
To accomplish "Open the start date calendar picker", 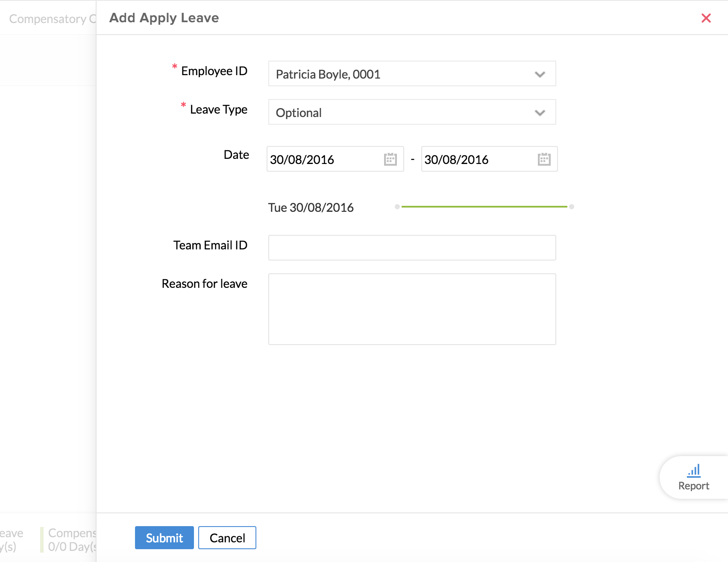I will (390, 159).
